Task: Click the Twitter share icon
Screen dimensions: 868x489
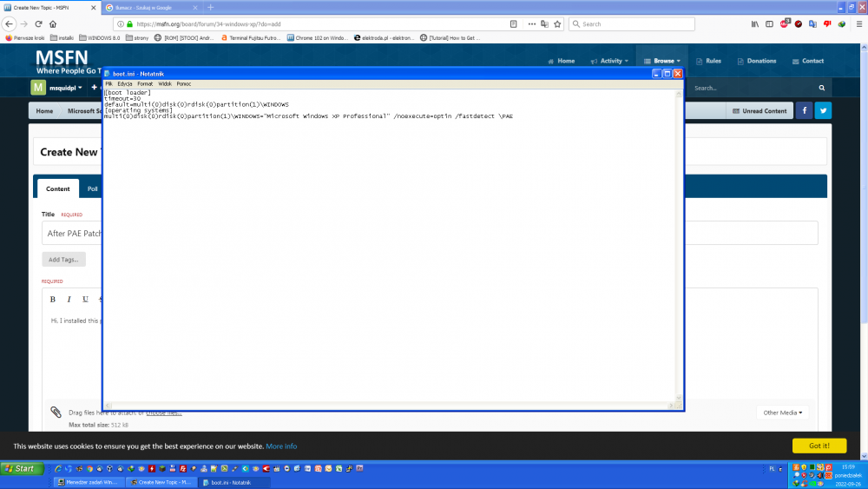Action: (822, 110)
